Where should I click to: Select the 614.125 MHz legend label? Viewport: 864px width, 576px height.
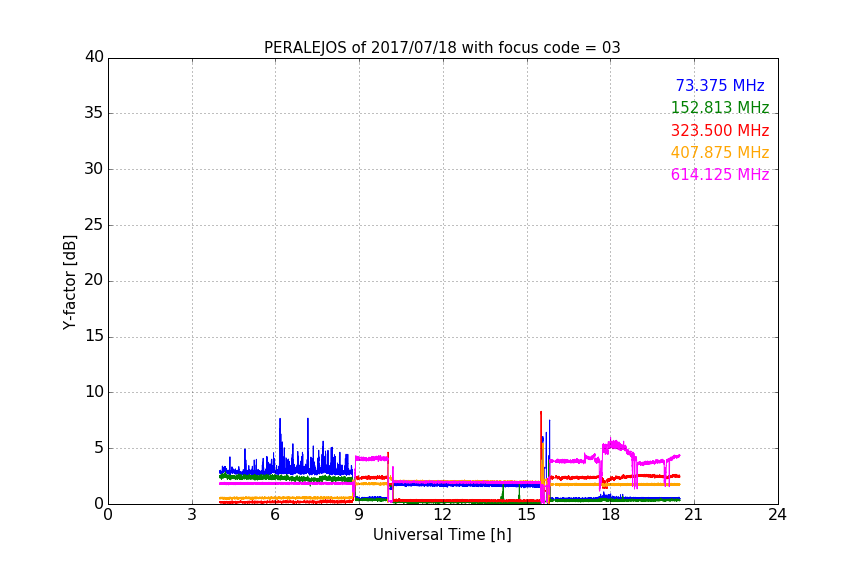click(720, 174)
